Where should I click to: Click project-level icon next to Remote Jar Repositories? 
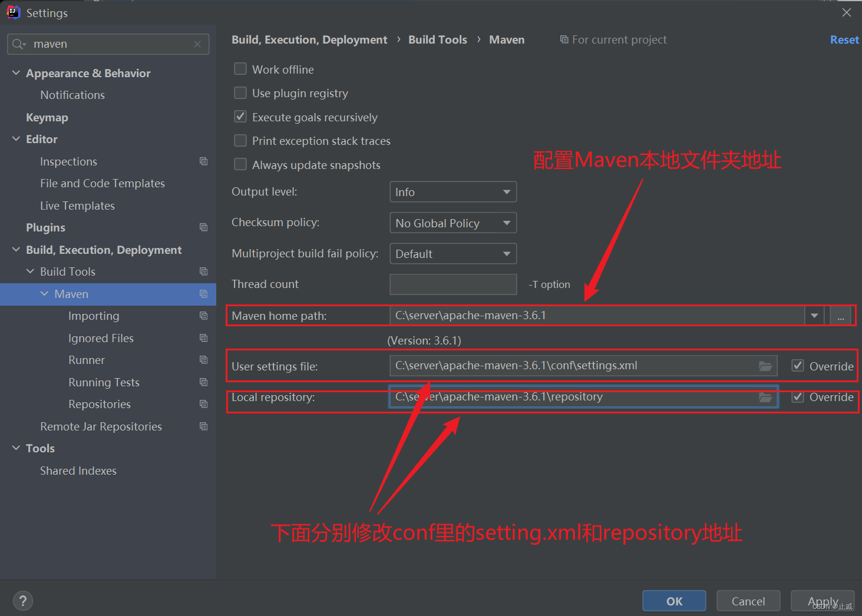click(204, 426)
